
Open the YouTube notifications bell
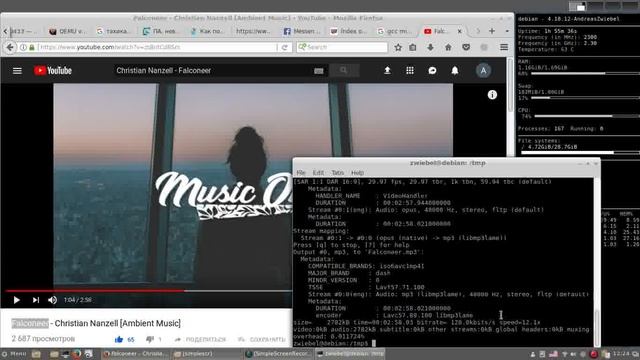[x=455, y=71]
